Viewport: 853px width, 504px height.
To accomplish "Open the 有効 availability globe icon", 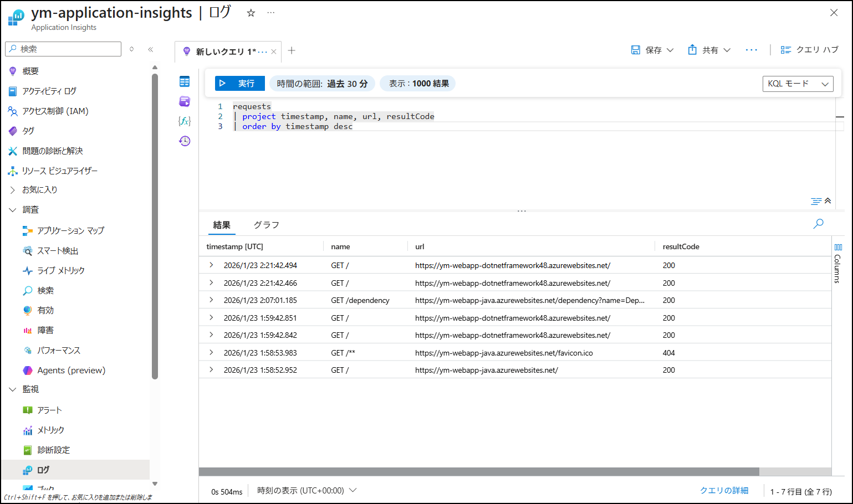I will [x=28, y=310].
